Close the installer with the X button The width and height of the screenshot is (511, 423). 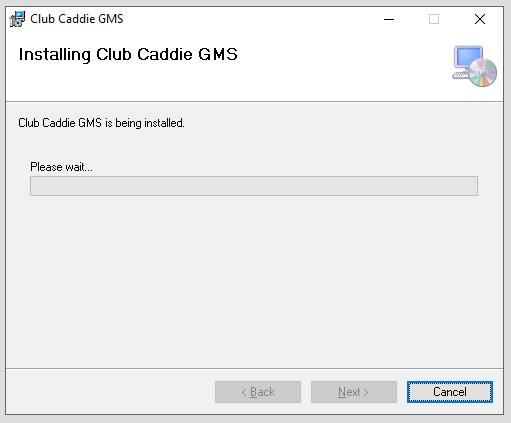(x=480, y=19)
